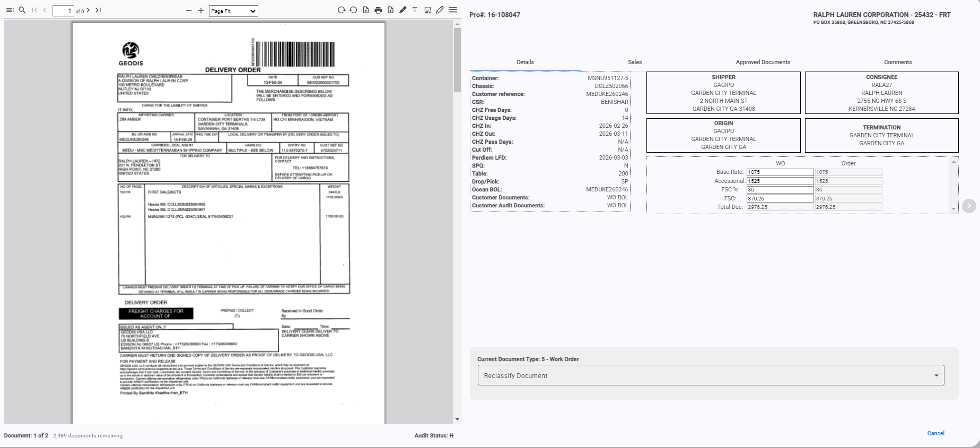Viewport: 980px width, 448px height.
Task: Zoom in with the plus icon
Action: (x=201, y=11)
